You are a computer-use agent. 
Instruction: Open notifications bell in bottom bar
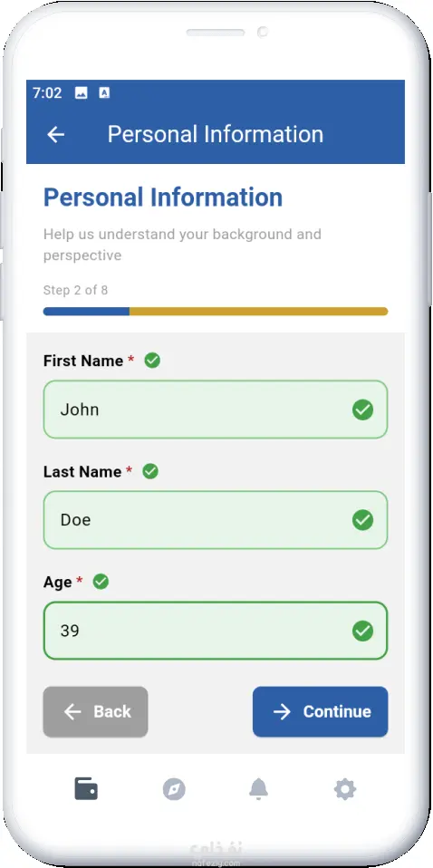(x=258, y=789)
